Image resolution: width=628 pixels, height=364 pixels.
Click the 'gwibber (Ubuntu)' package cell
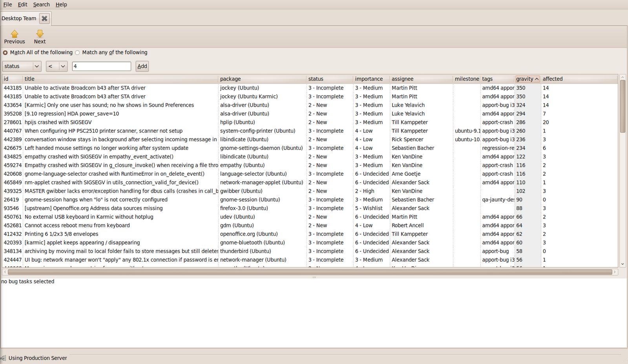[x=241, y=191]
